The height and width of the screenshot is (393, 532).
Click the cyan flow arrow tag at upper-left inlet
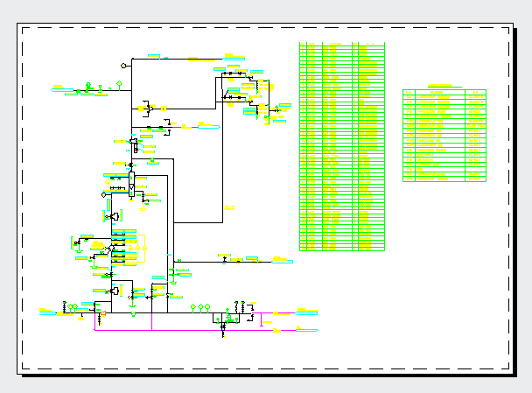61,89
